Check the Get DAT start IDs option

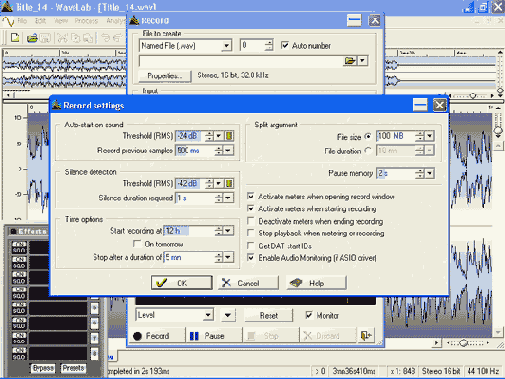click(x=251, y=246)
